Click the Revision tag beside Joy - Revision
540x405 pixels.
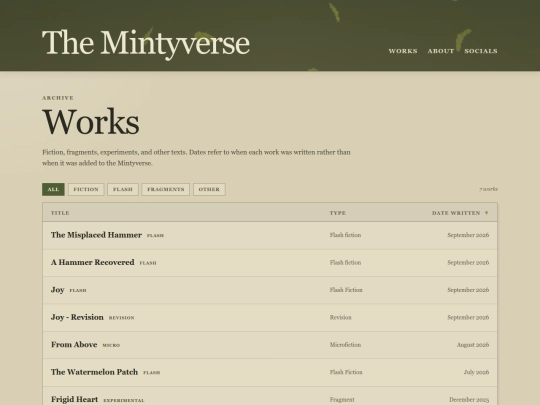point(122,318)
